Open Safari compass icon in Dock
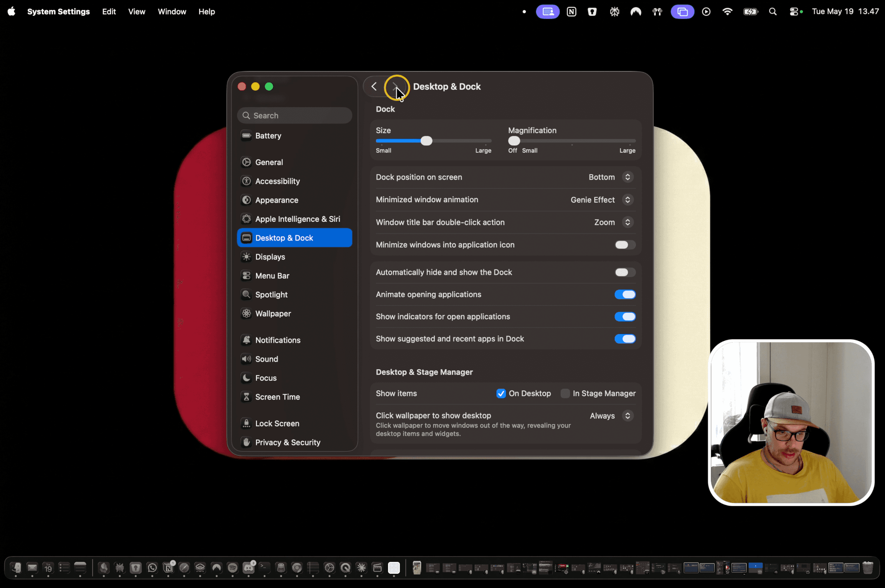 click(184, 568)
